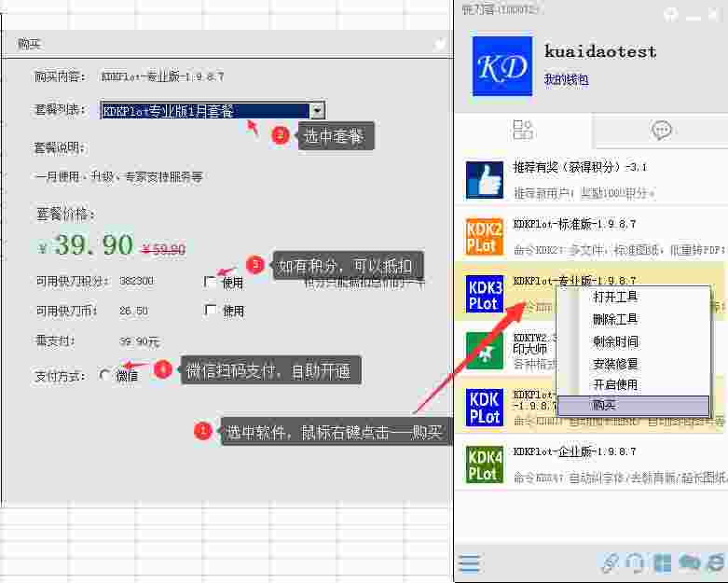This screenshot has height=583, width=728.
Task: Switch to the apps grid tab
Action: 523,130
